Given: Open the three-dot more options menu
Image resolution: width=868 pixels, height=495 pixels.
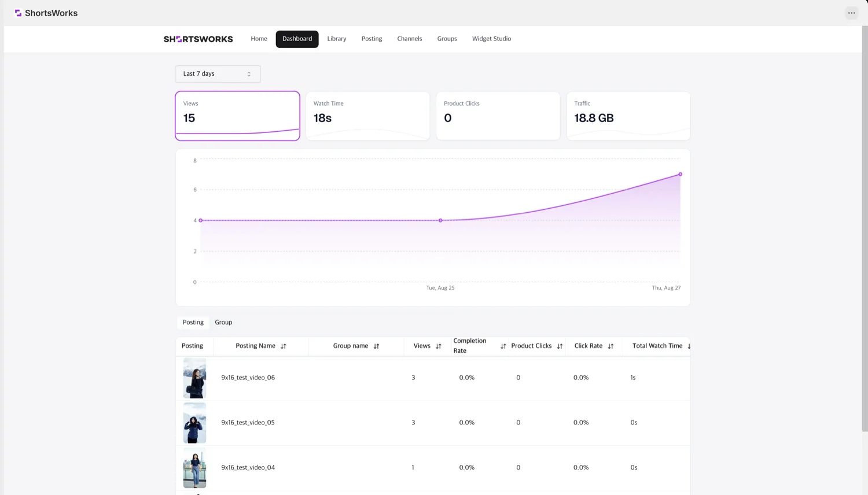Looking at the screenshot, I should pyautogui.click(x=851, y=13).
